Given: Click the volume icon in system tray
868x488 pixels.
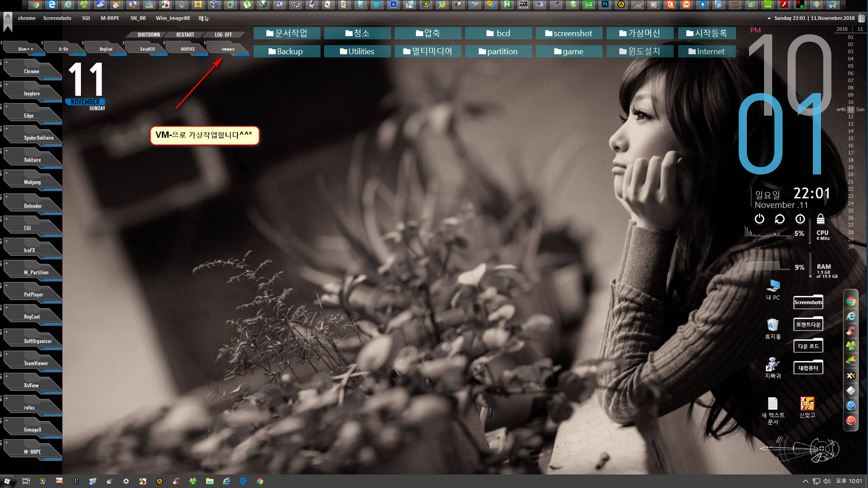Looking at the screenshot, I should tap(827, 481).
